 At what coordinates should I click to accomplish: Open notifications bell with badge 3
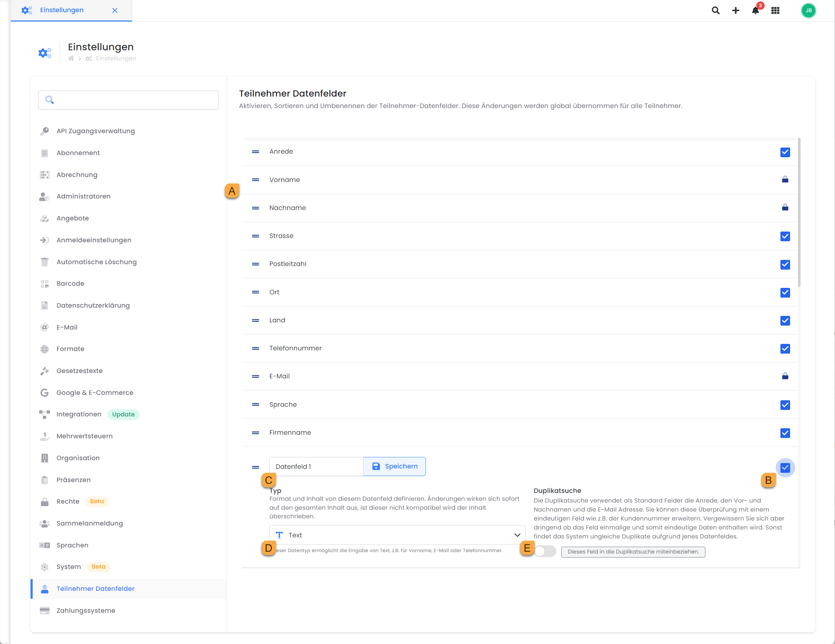(755, 10)
